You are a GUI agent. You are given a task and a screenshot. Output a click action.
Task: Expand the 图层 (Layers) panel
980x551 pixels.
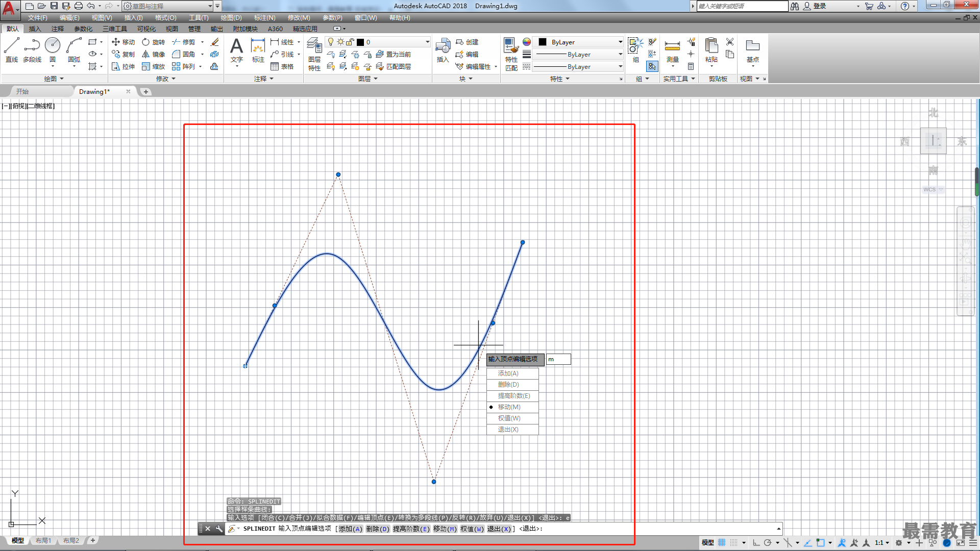coord(368,79)
